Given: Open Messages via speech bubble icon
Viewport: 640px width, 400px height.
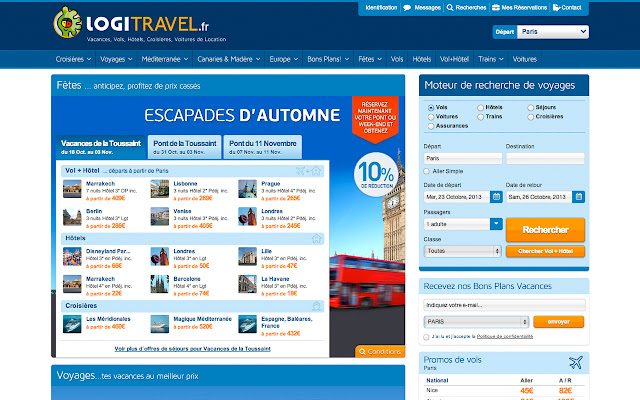Looking at the screenshot, I should click(x=407, y=8).
